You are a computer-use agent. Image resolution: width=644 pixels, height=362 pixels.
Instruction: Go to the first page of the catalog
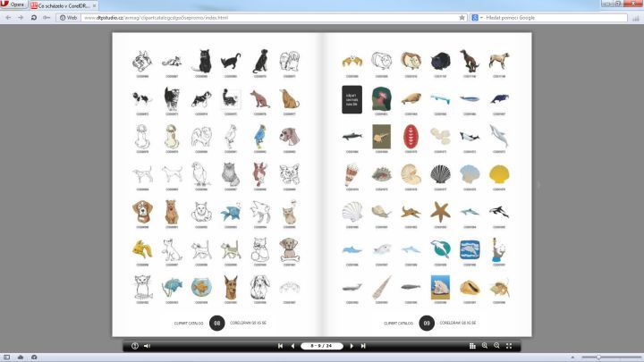click(281, 345)
